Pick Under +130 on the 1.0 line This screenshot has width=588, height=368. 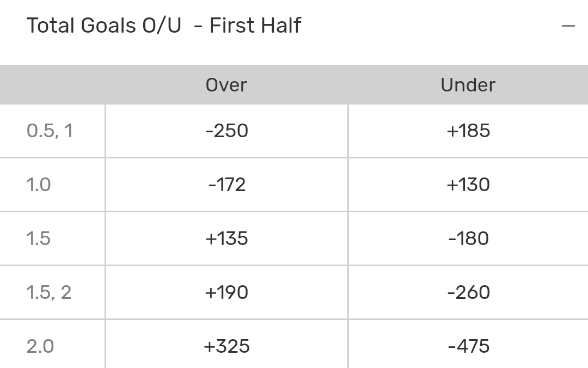coord(468,185)
